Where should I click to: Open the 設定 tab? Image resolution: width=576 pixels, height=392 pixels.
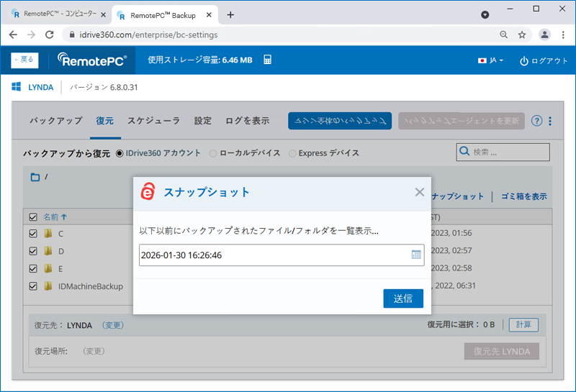click(x=203, y=121)
